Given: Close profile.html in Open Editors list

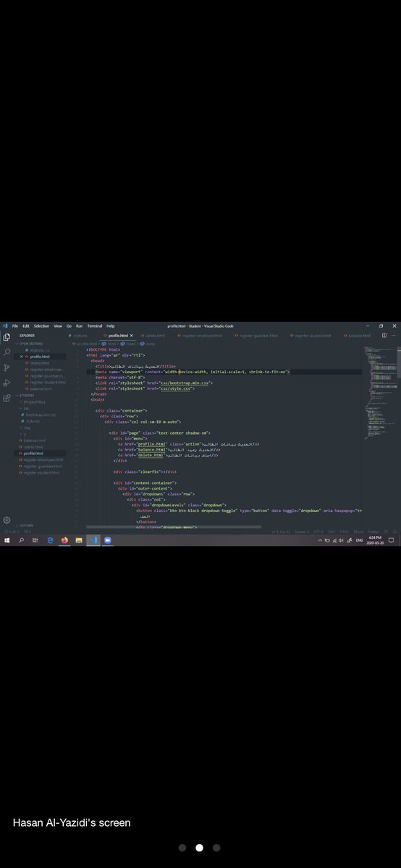Looking at the screenshot, I should 22,357.
